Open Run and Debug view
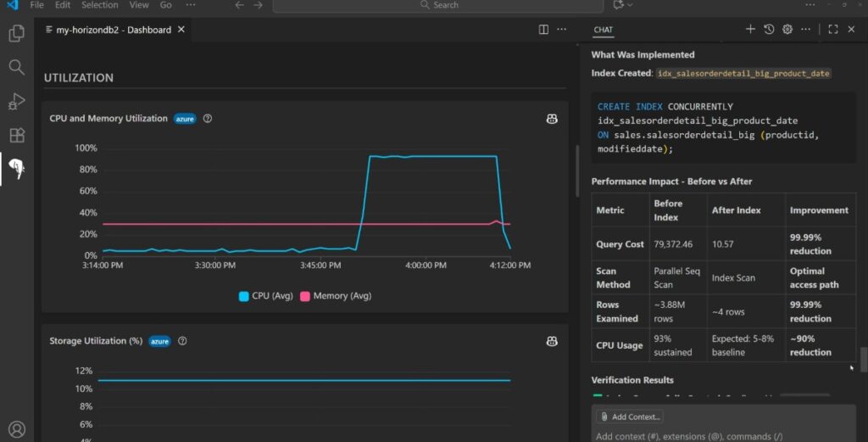 (17, 101)
